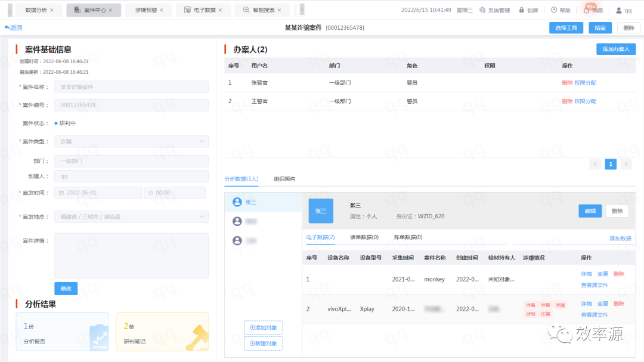Switch to the 电子数据 tab
Image resolution: width=644 pixels, height=362 pixels.
[204, 10]
